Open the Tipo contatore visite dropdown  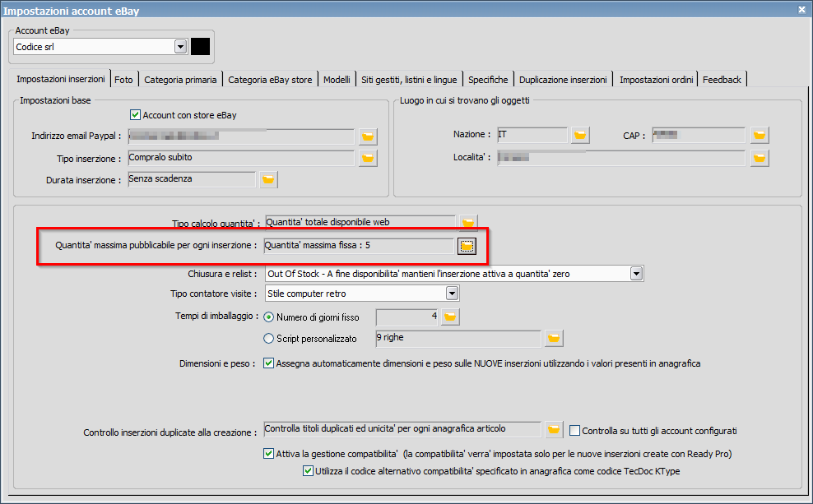point(452,294)
